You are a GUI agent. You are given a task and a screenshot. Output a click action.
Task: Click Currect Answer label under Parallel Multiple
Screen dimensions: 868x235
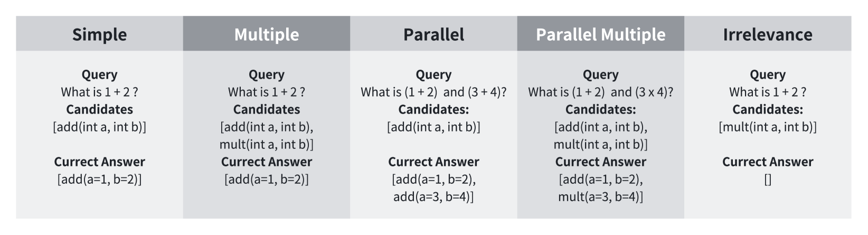pos(600,162)
